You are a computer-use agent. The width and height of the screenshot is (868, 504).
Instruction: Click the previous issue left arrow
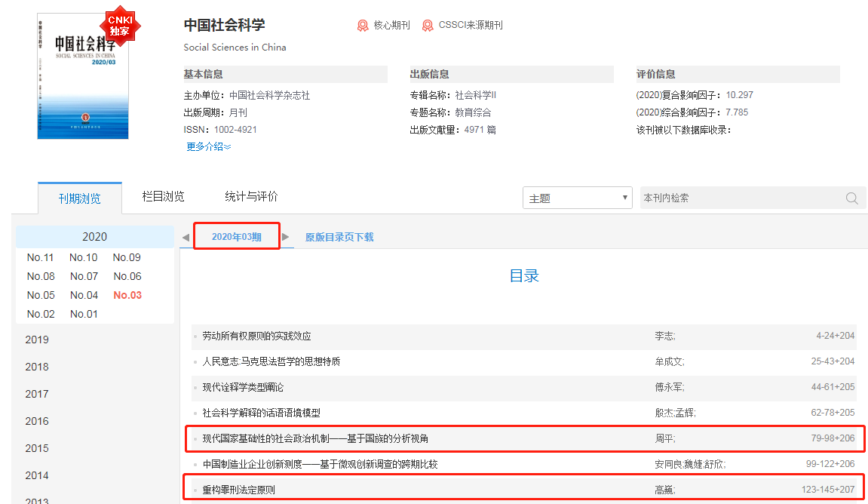click(x=186, y=237)
